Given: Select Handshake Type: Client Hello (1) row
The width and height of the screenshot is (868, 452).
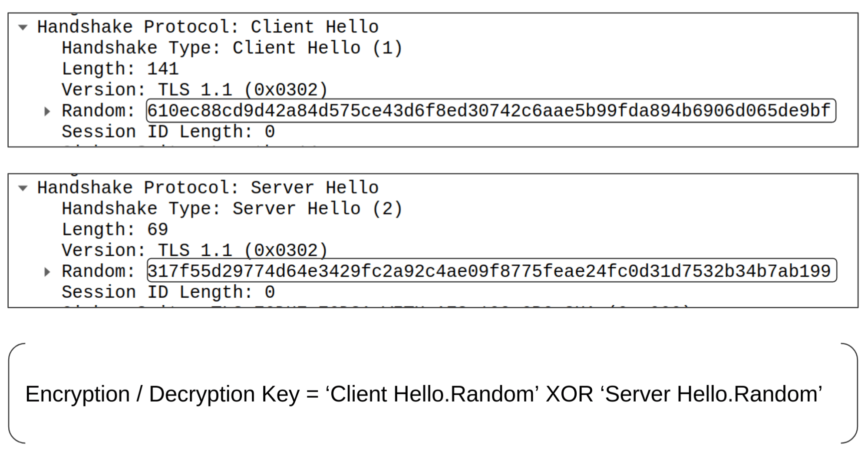Looking at the screenshot, I should click(x=232, y=48).
